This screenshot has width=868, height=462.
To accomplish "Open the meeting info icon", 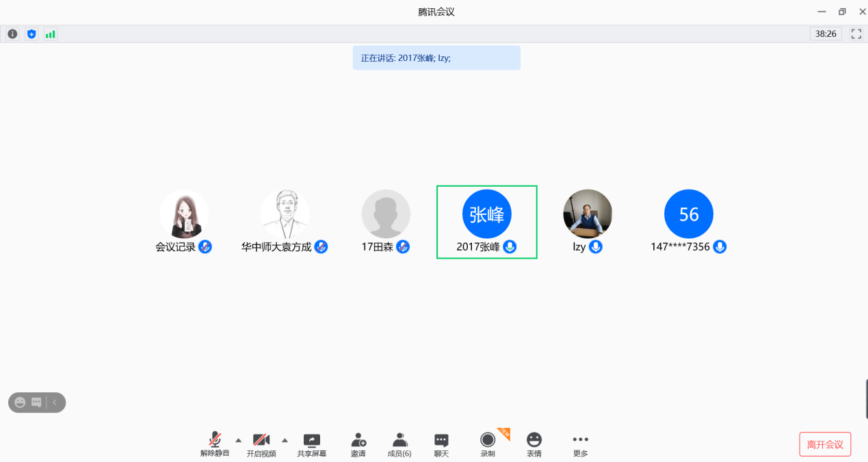I will click(x=12, y=34).
